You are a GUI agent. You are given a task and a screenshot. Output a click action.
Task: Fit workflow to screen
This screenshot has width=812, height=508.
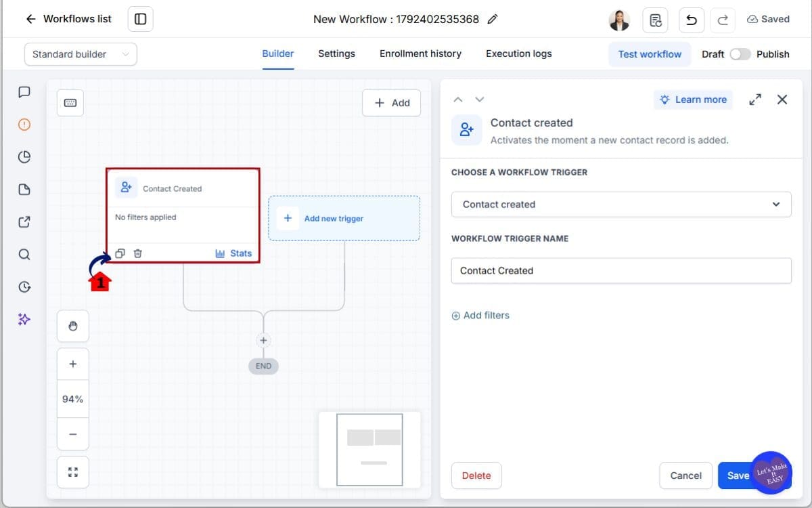click(73, 472)
